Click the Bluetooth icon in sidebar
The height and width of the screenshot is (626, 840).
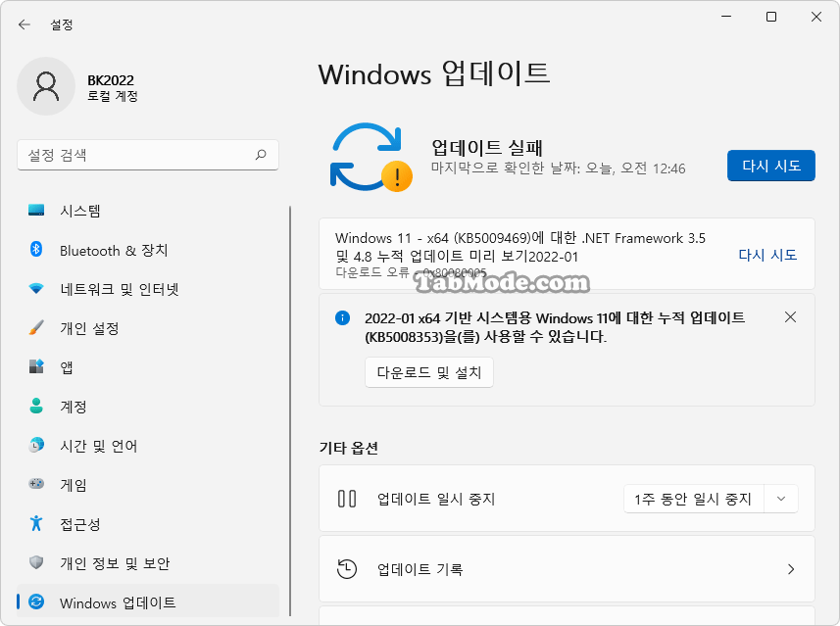[x=36, y=250]
